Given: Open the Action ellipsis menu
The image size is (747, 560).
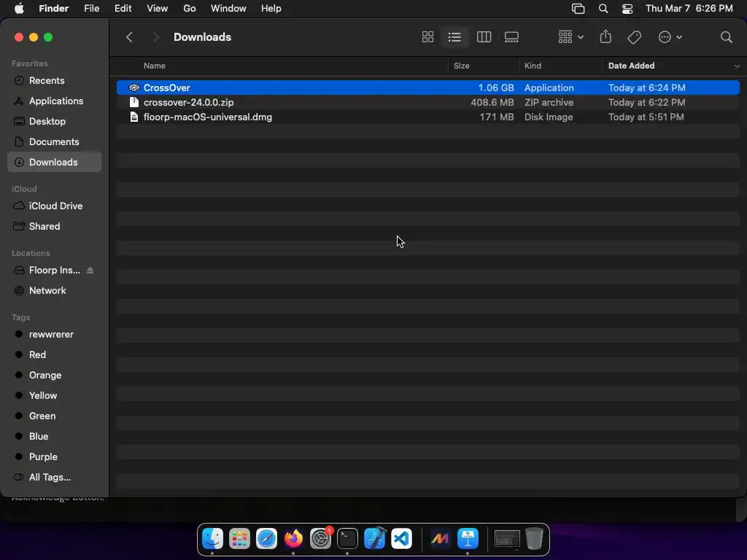Looking at the screenshot, I should (x=670, y=37).
